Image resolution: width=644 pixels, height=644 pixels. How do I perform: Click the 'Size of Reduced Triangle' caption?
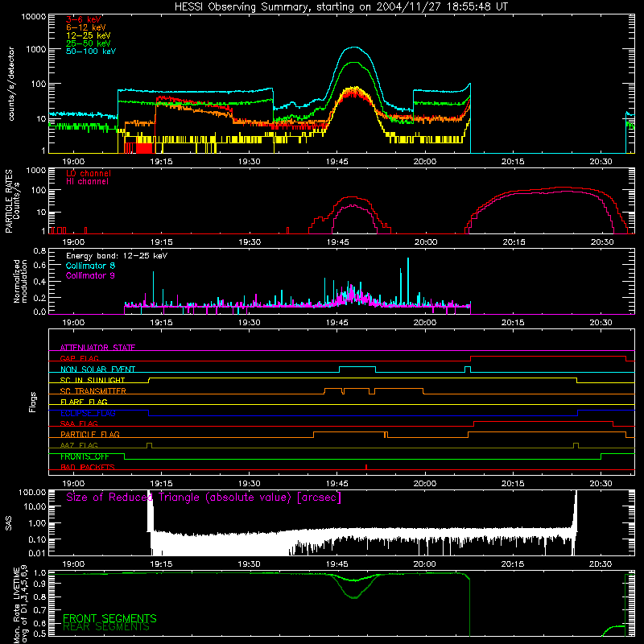point(204,497)
